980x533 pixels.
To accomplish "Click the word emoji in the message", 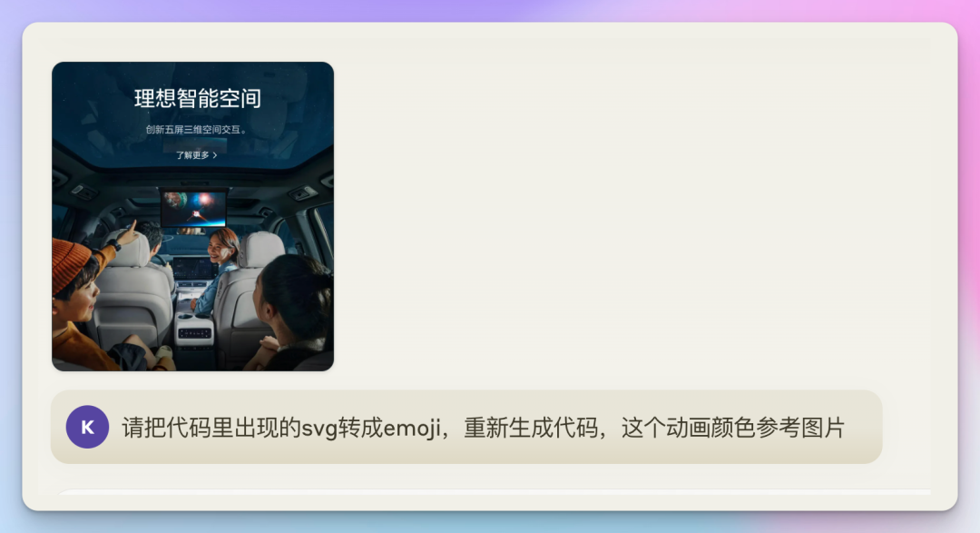I will 412,428.
